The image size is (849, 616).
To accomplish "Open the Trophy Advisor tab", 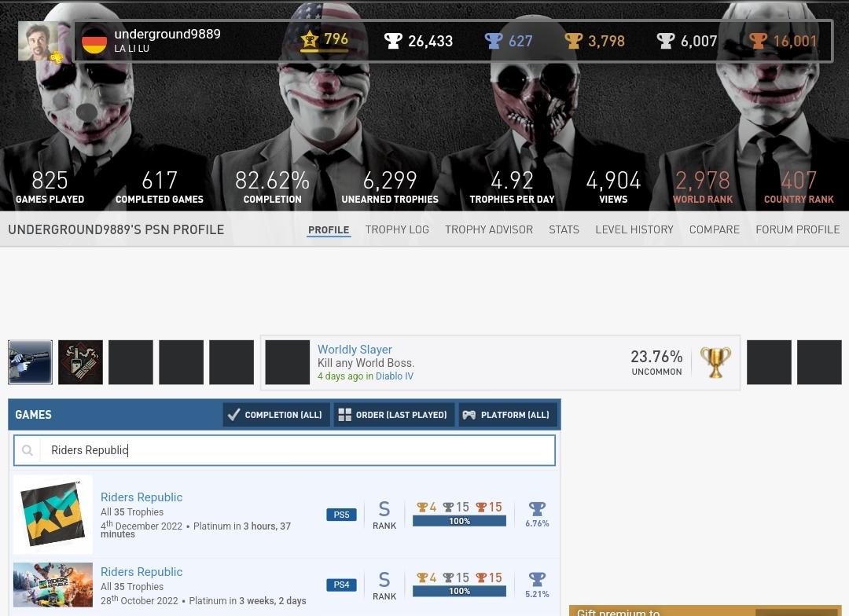I will [489, 229].
